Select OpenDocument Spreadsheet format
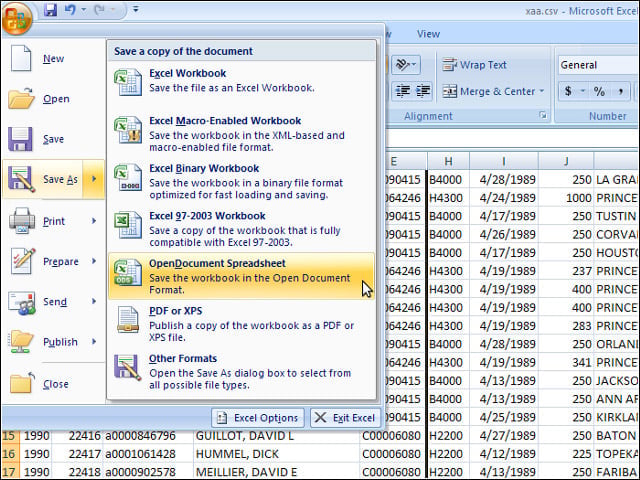 [x=241, y=276]
